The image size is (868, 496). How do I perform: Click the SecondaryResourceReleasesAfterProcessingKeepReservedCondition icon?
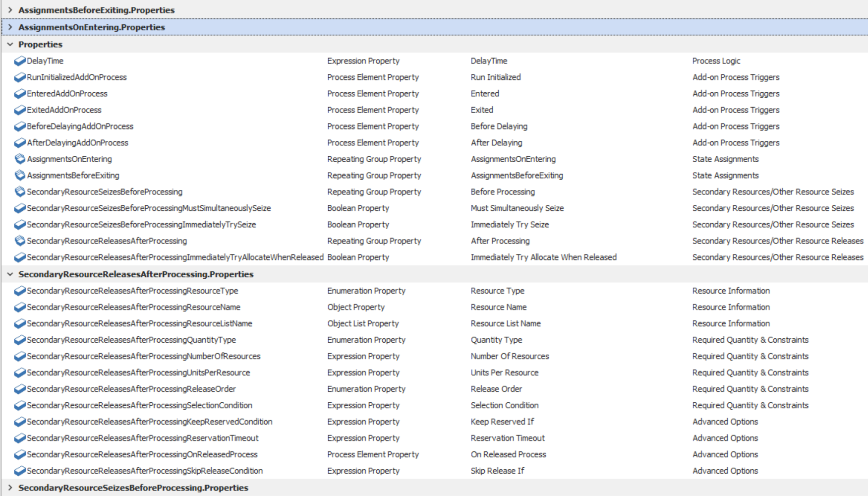(20, 422)
